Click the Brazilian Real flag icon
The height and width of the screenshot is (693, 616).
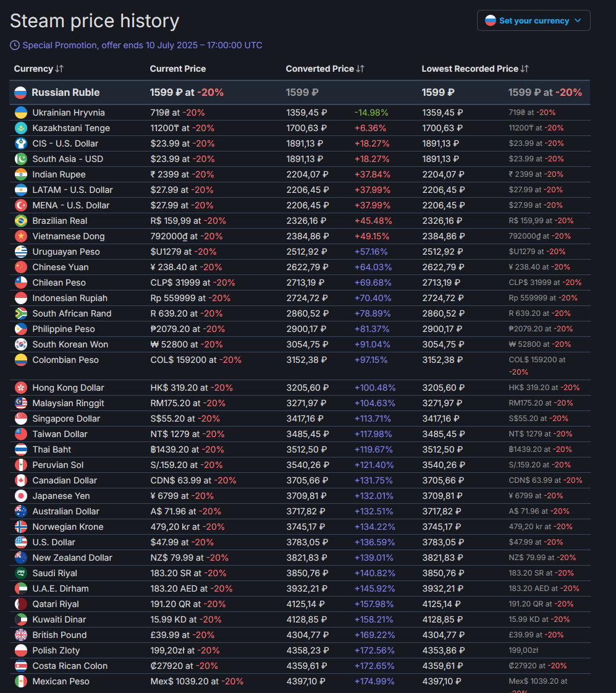coord(21,221)
